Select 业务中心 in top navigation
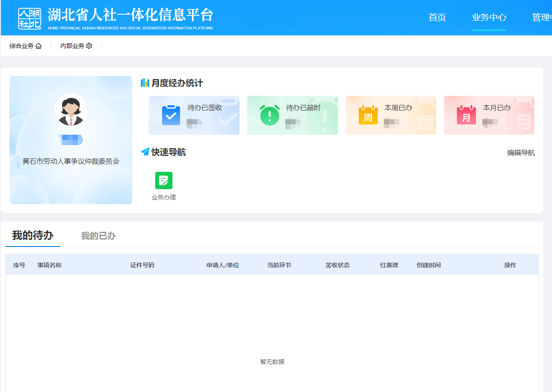552x392 pixels. [489, 18]
